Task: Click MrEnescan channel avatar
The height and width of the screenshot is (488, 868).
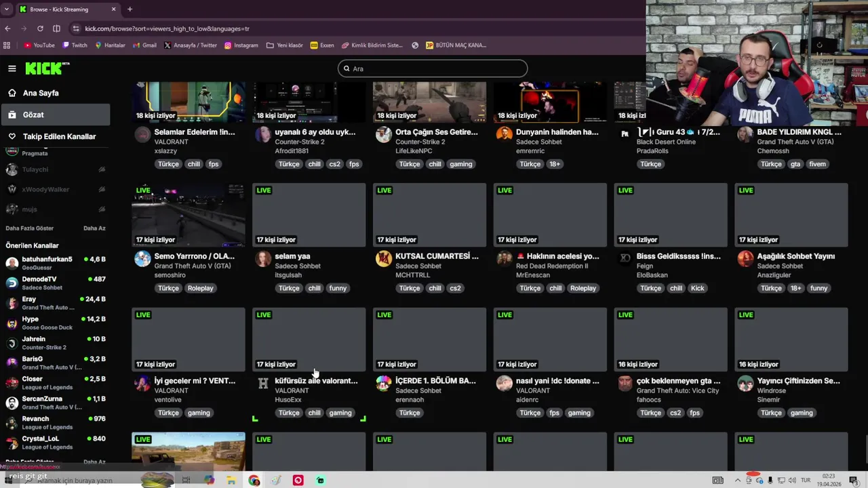Action: click(x=504, y=258)
